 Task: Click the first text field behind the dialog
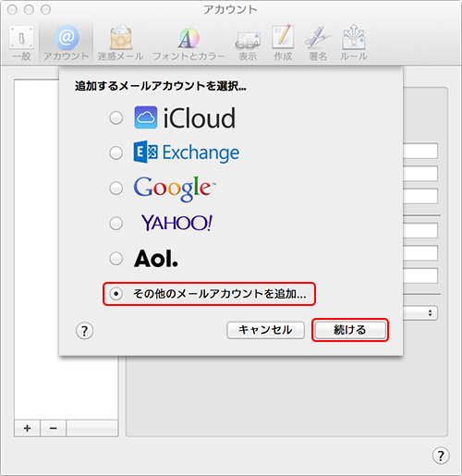tap(420, 151)
